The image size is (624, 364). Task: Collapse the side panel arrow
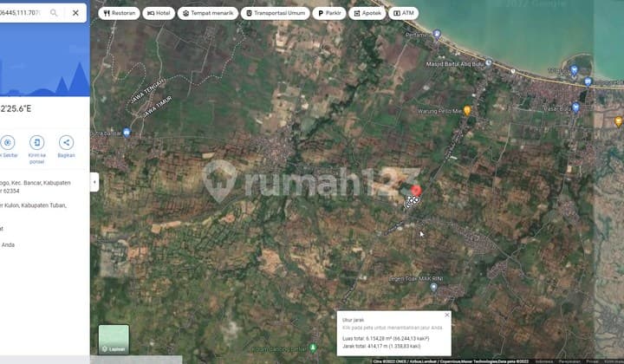(94, 182)
